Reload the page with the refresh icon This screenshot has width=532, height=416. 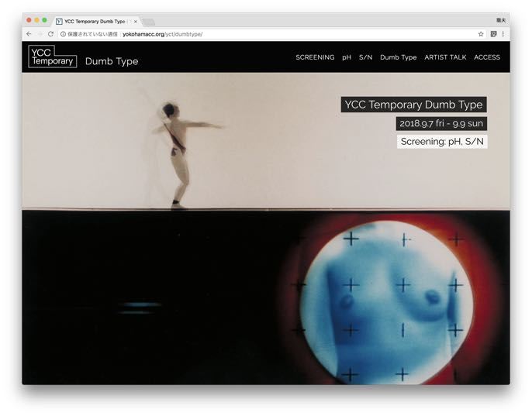point(50,34)
